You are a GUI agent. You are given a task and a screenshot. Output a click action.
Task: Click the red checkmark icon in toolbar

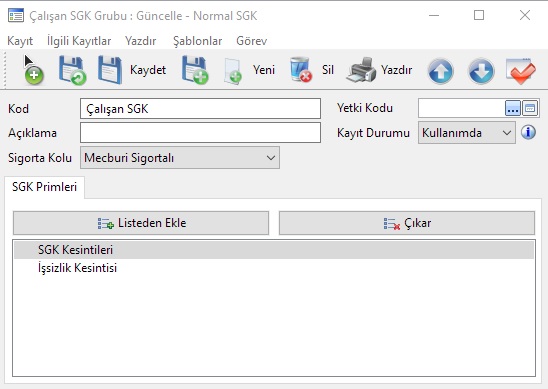(521, 71)
